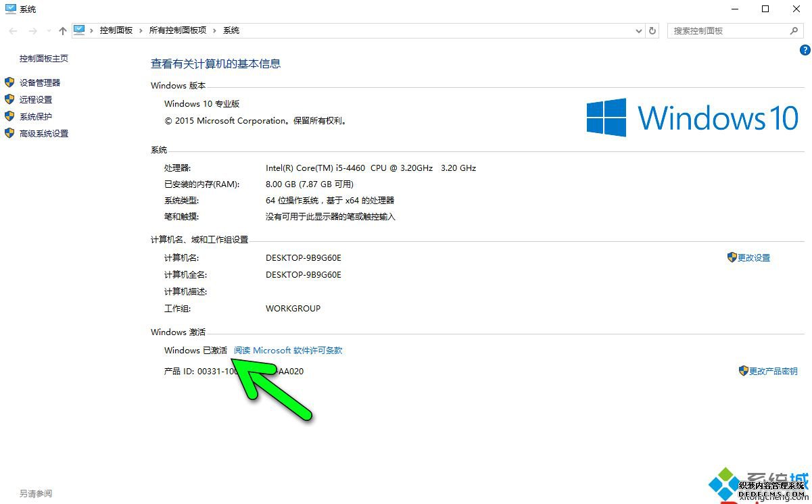Select the 计算机全名 value DESKTOP-9B9G60E
This screenshot has height=504, width=812.
[x=304, y=275]
